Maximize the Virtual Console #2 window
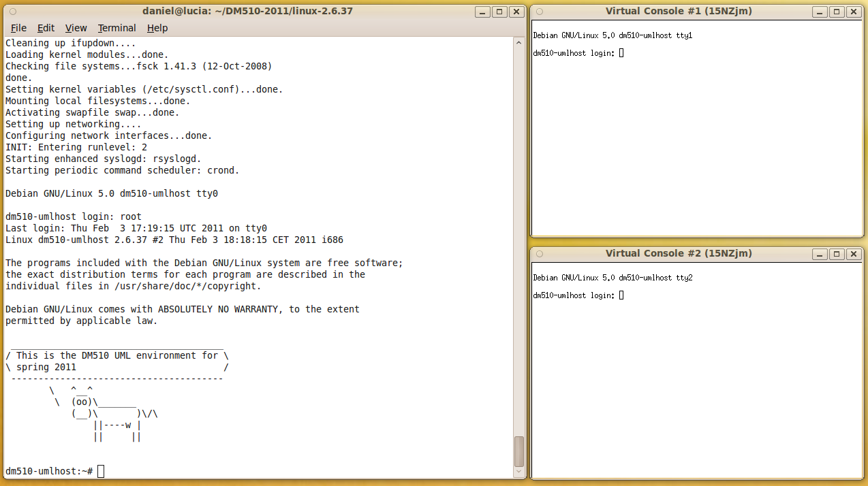The height and width of the screenshot is (486, 868). coord(836,253)
